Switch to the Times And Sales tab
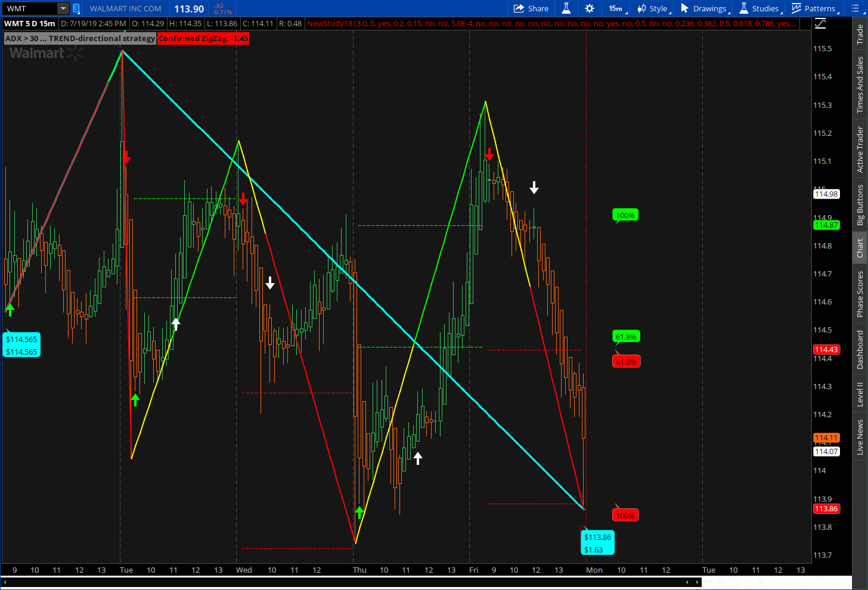The image size is (868, 590). [860, 85]
